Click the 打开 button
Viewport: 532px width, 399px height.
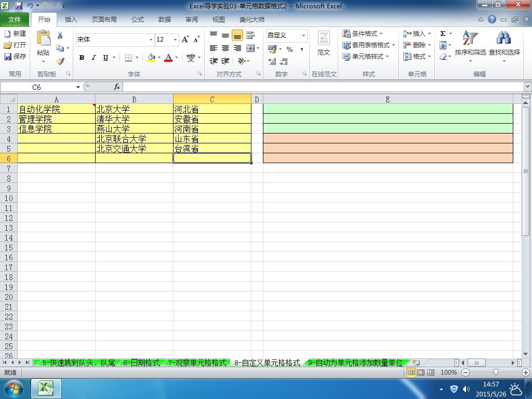(15, 45)
